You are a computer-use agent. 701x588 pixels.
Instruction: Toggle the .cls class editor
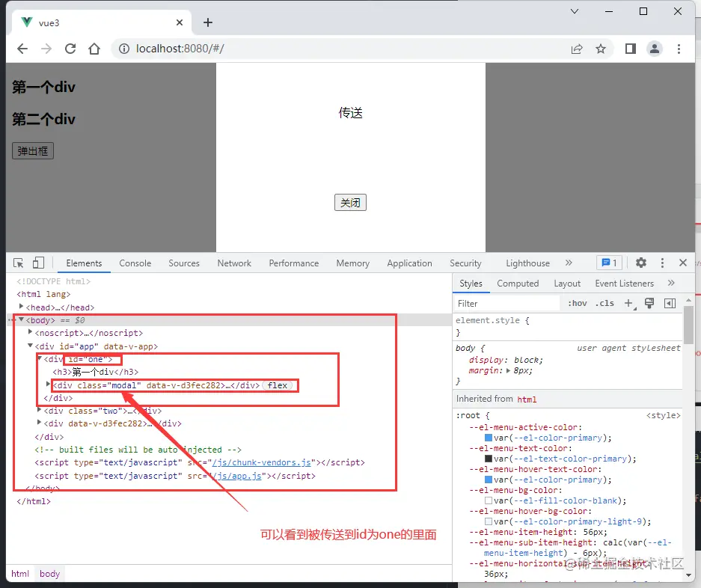tap(604, 303)
